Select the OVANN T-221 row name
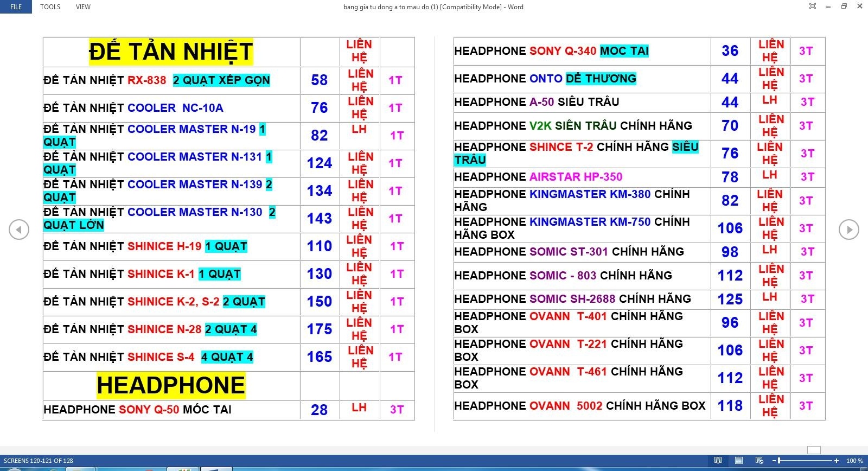 coord(569,351)
